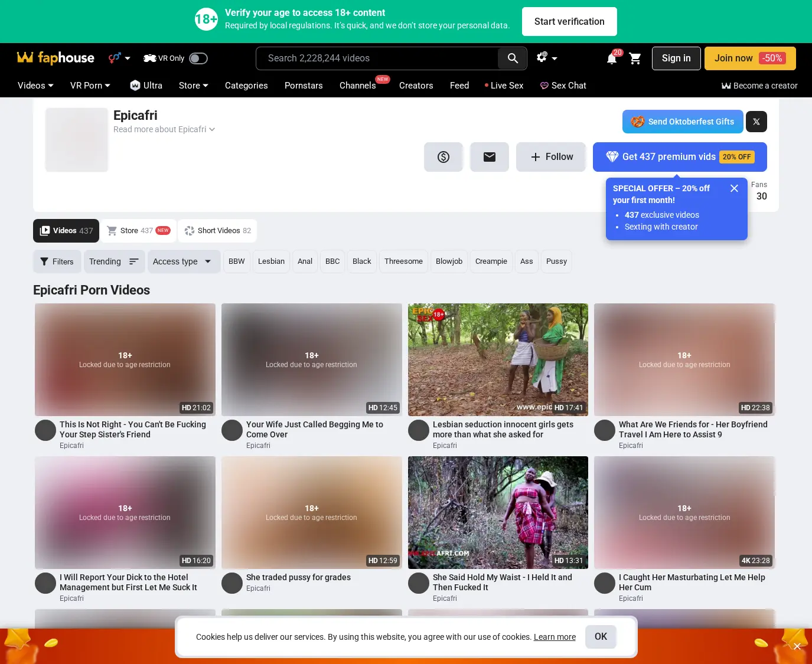Close the special offer popup

(734, 188)
